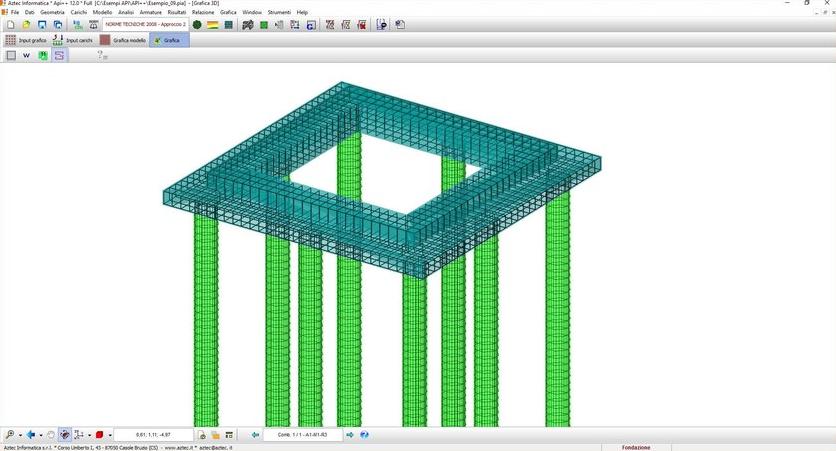
Task: Click the Input carichi button
Action: point(73,40)
